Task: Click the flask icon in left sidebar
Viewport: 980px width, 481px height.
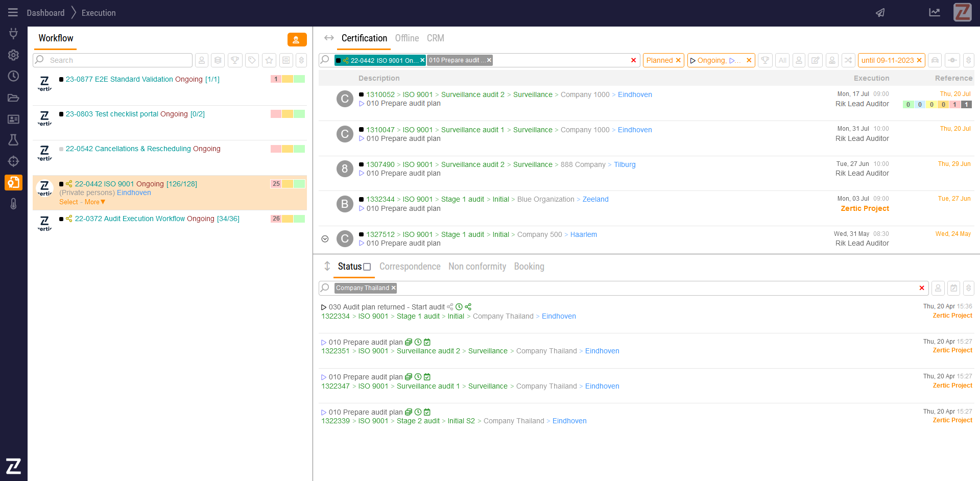Action: click(x=13, y=140)
